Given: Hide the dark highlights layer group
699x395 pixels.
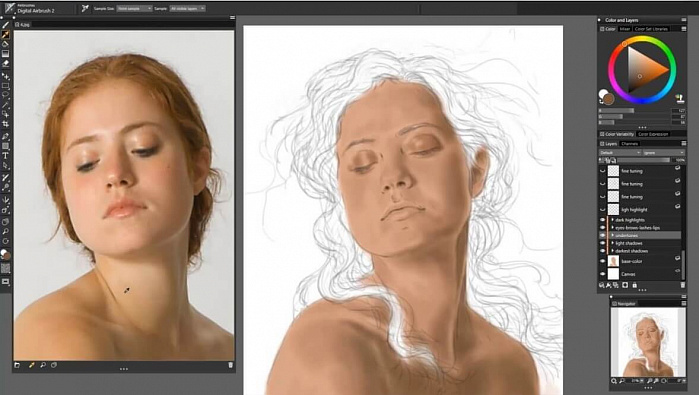Looking at the screenshot, I should 603,220.
